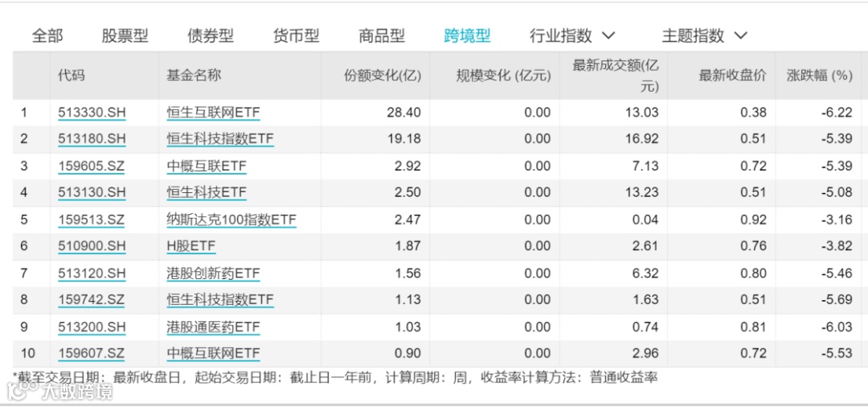This screenshot has width=868, height=407.
Task: Select the closing price 0.92
Action: click(x=753, y=220)
